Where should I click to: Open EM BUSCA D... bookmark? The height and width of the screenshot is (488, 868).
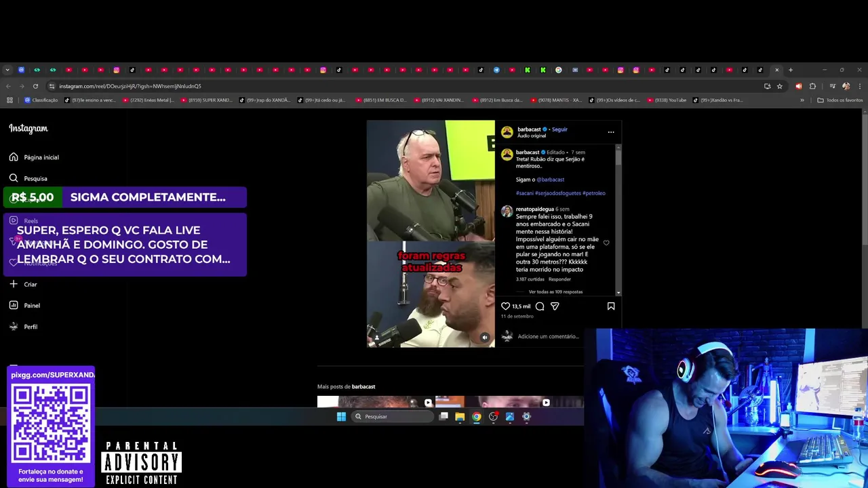tap(381, 100)
